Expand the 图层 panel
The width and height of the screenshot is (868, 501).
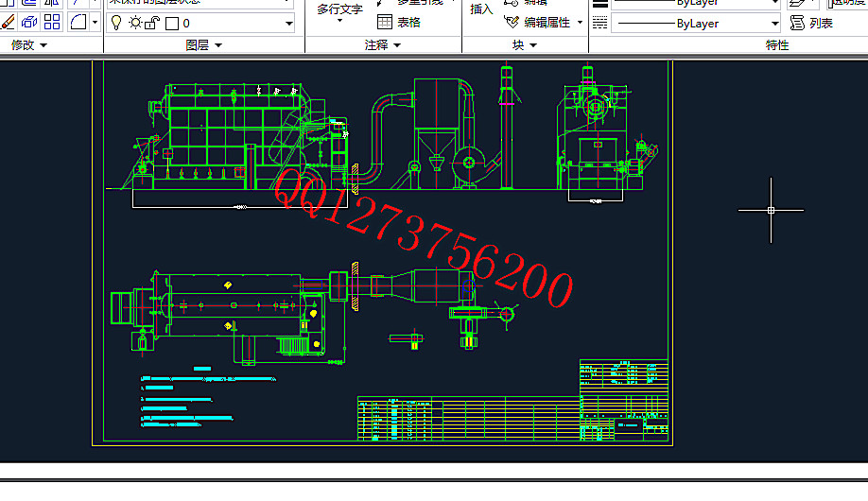[203, 44]
